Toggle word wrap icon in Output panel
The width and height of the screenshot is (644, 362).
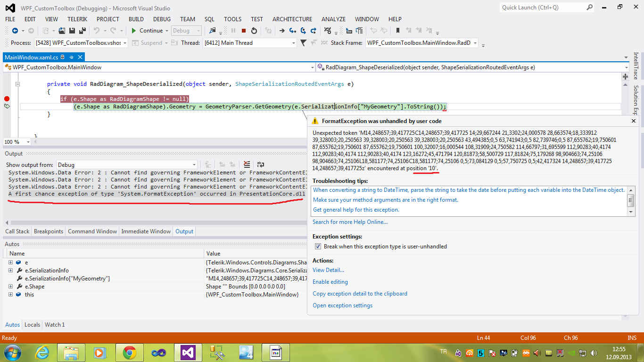click(261, 165)
